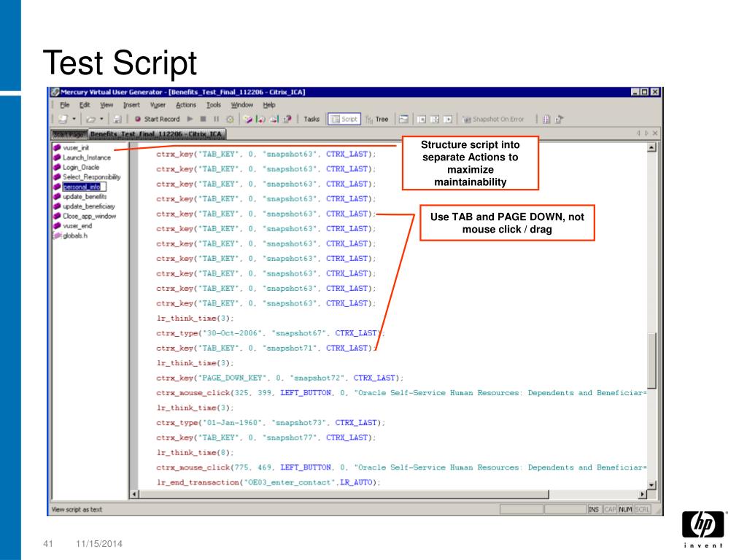Click the ctrx_type "30-Oct-2006" code line

click(x=270, y=333)
